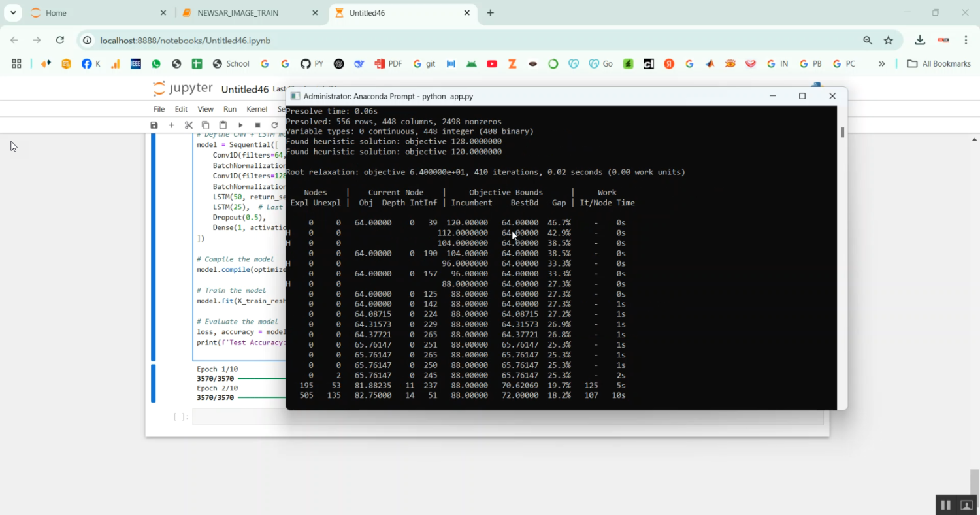Screen dimensions: 980x515
Task: Open the Kernel menu
Action: [x=257, y=108]
